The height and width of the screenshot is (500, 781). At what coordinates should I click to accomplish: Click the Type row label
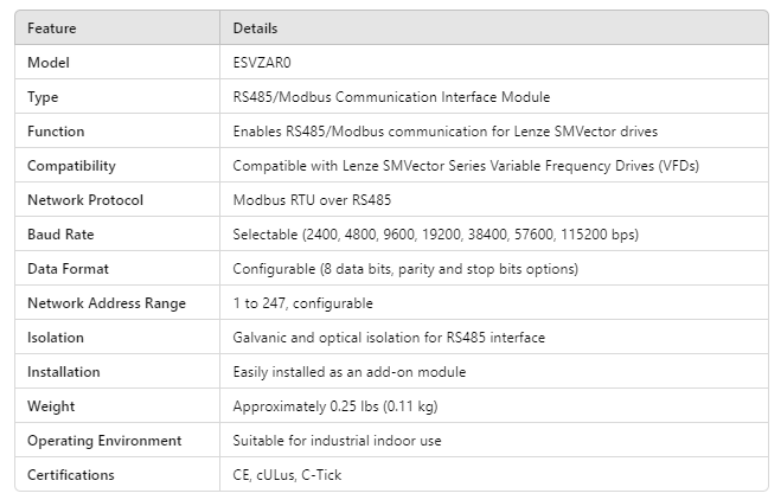43,97
